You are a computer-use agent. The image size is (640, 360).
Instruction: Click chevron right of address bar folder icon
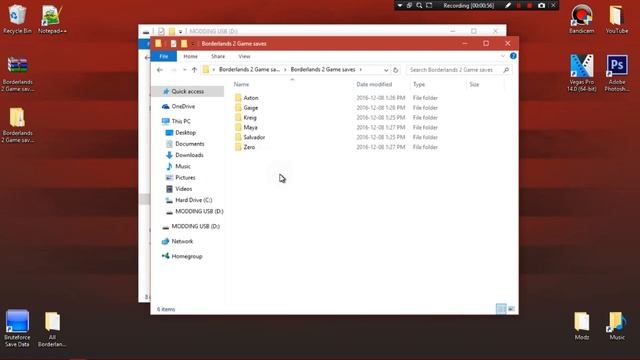pyautogui.click(x=214, y=70)
